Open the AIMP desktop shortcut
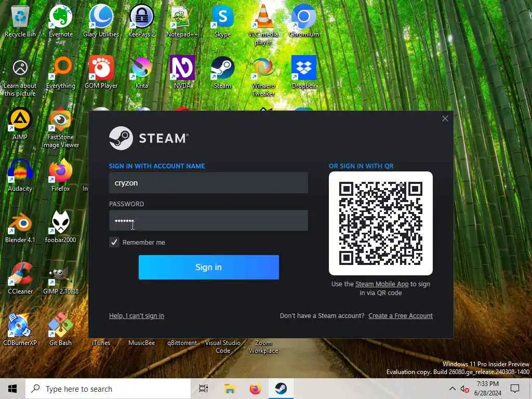 click(x=20, y=124)
